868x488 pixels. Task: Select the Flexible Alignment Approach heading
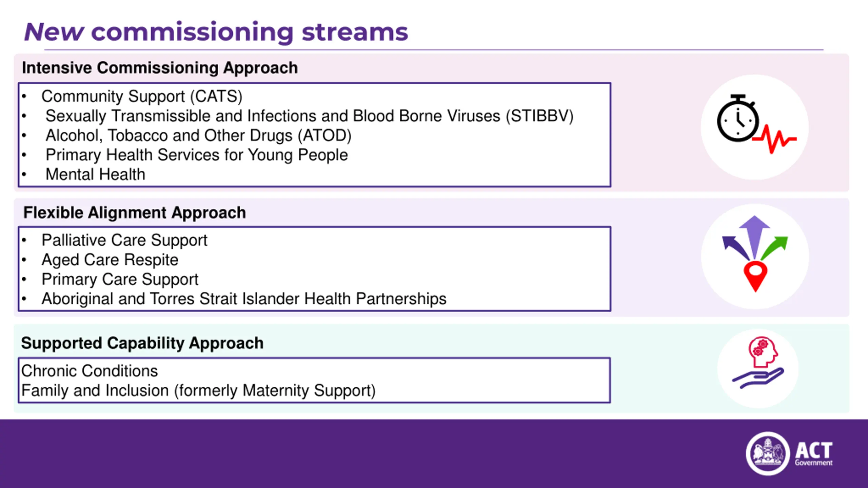(x=134, y=213)
